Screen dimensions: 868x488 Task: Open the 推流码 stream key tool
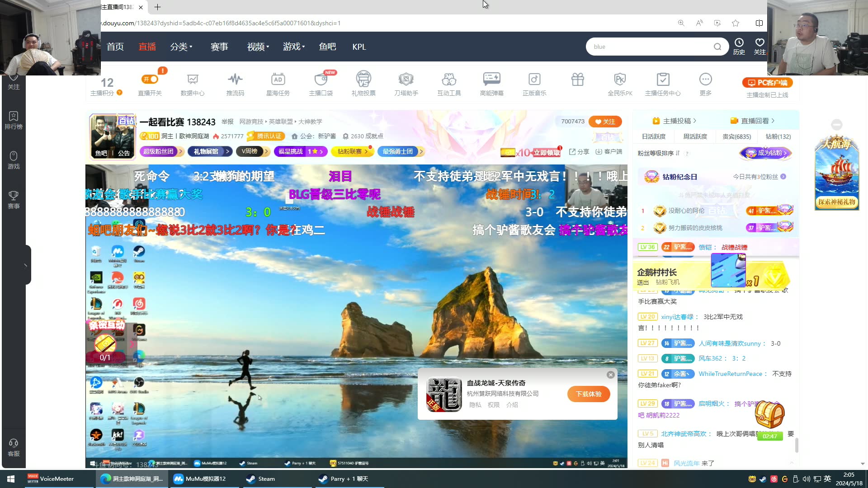point(235,84)
